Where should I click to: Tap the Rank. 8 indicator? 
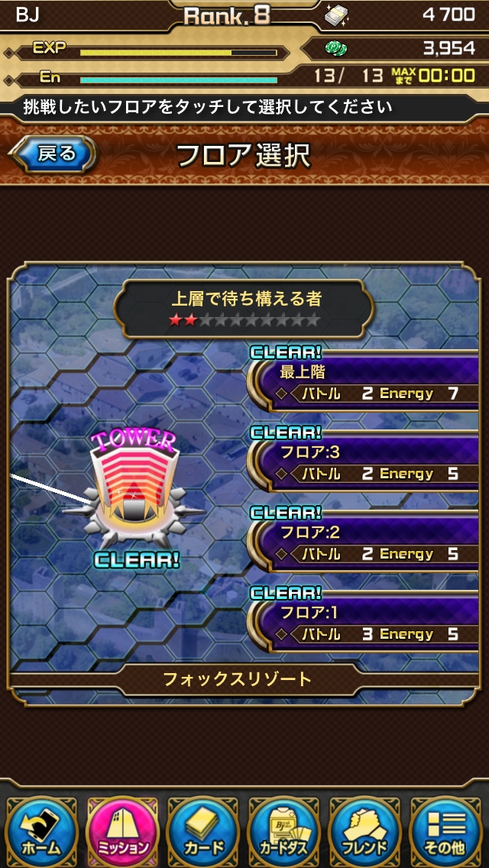point(227,16)
